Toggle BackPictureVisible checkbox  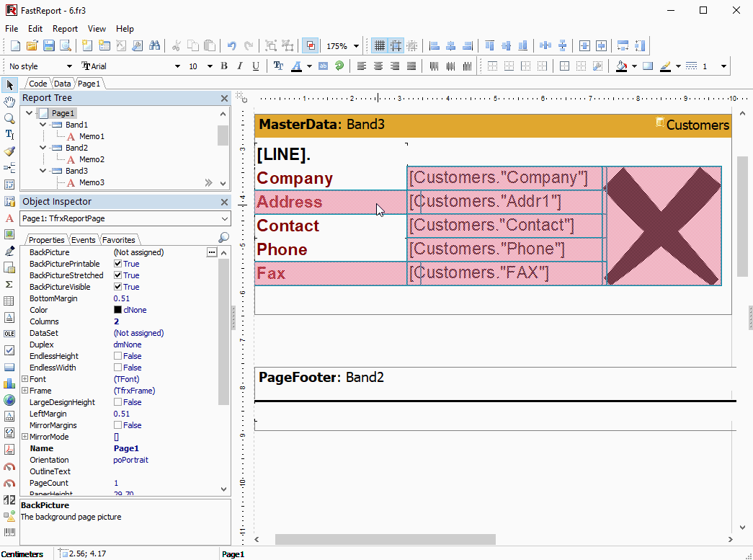[117, 287]
